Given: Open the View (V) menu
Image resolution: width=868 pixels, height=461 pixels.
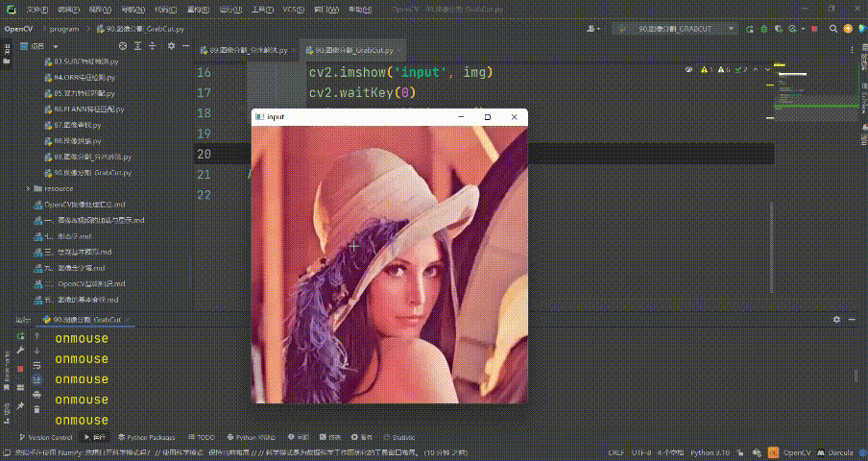Looking at the screenshot, I should [x=100, y=10].
